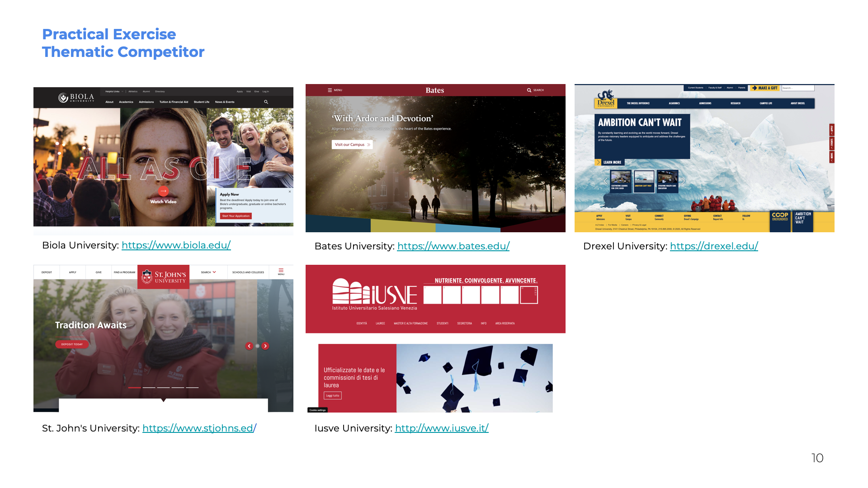The width and height of the screenshot is (868, 488).
Task: Expand Drexel's Apply side tab
Action: click(x=832, y=130)
